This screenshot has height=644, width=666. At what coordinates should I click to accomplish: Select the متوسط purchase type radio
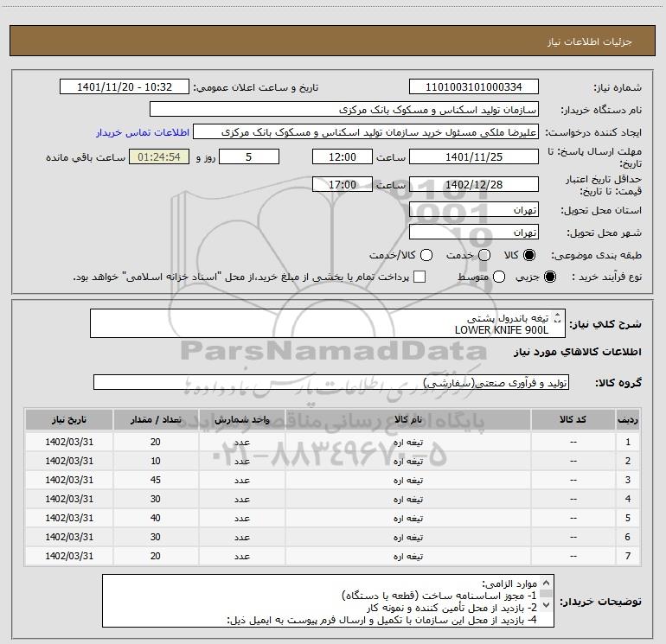(x=499, y=277)
